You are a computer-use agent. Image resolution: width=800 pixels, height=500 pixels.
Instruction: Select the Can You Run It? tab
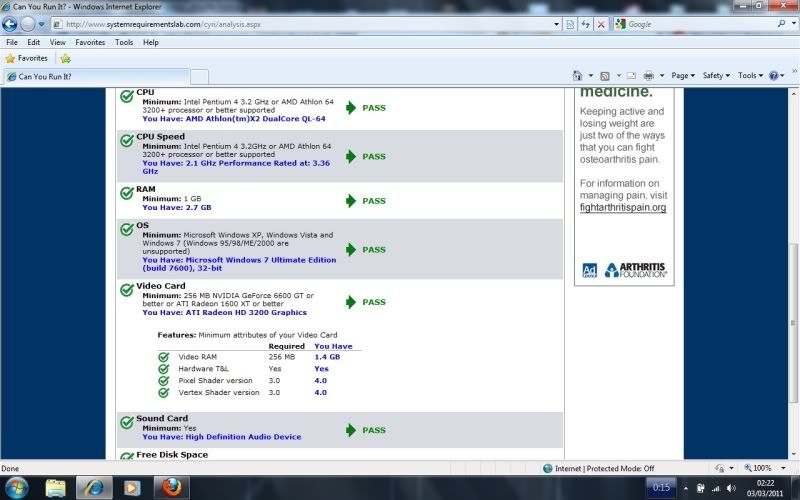[x=97, y=77]
